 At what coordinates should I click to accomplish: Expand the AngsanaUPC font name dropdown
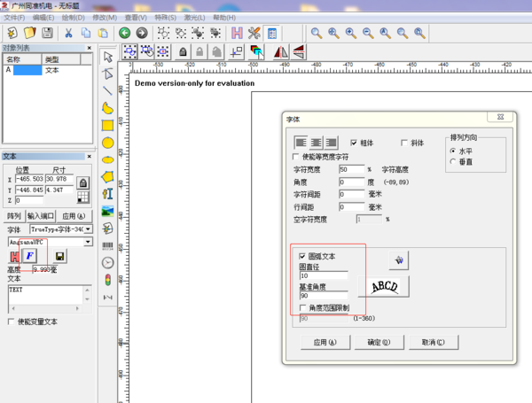click(89, 241)
